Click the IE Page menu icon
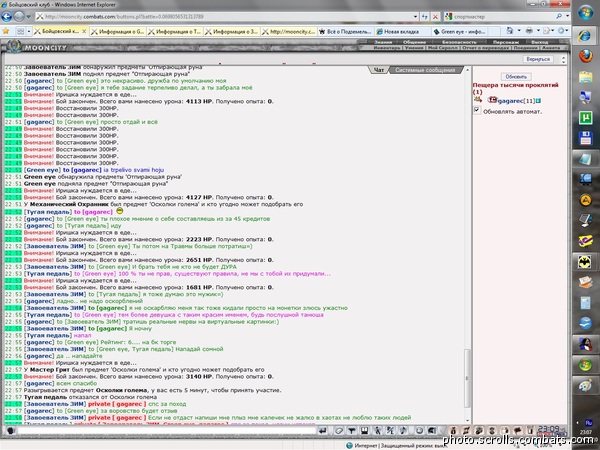The width and height of the screenshot is (600, 450). pyautogui.click(x=546, y=31)
